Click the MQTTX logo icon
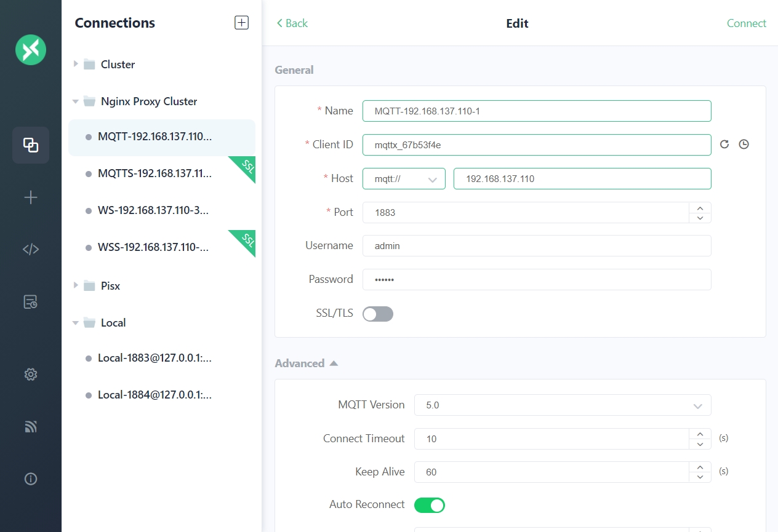The image size is (778, 532). (x=31, y=50)
